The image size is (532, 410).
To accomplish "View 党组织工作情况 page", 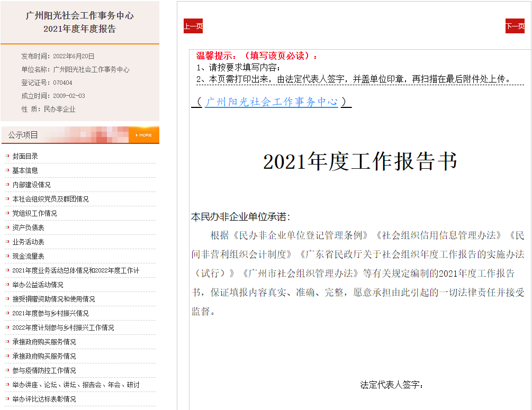I will point(34,213).
